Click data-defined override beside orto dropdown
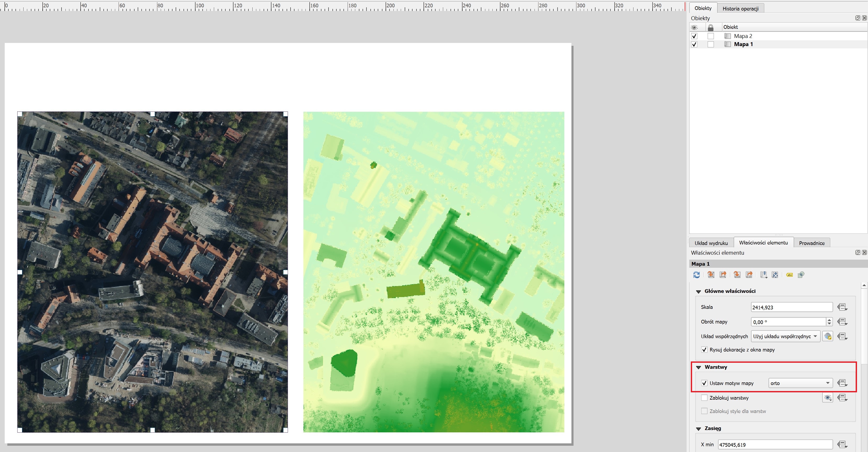The image size is (868, 452). [x=842, y=383]
